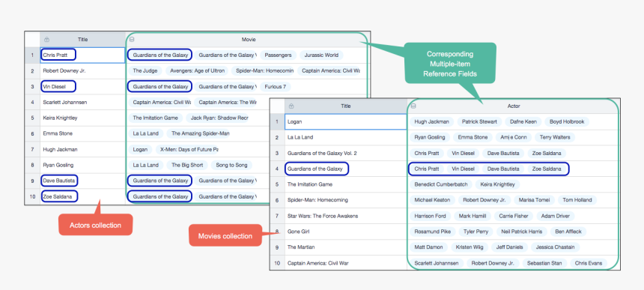Image resolution: width=644 pixels, height=290 pixels.
Task: Open The Judge movie tag
Action: pyautogui.click(x=145, y=70)
